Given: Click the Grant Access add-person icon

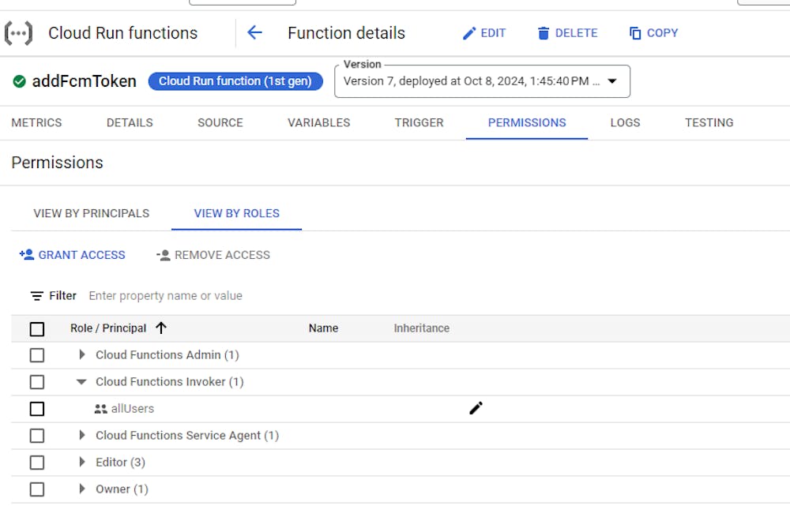Looking at the screenshot, I should click(x=27, y=255).
